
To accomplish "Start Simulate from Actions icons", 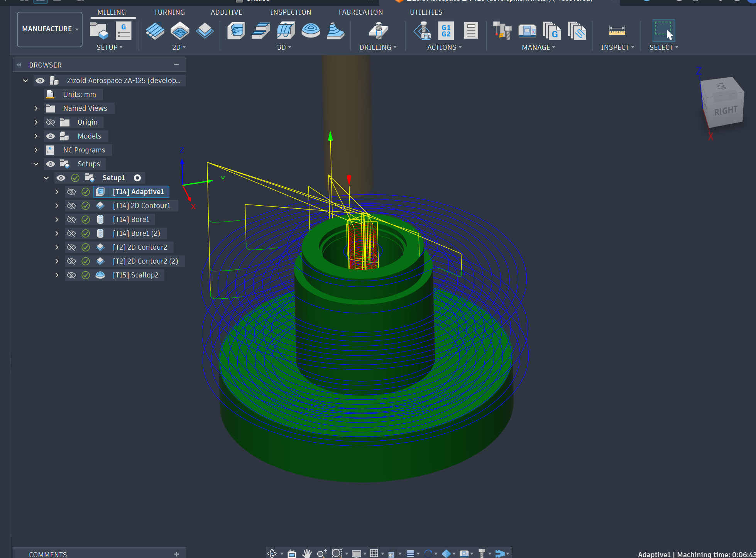I will point(422,30).
